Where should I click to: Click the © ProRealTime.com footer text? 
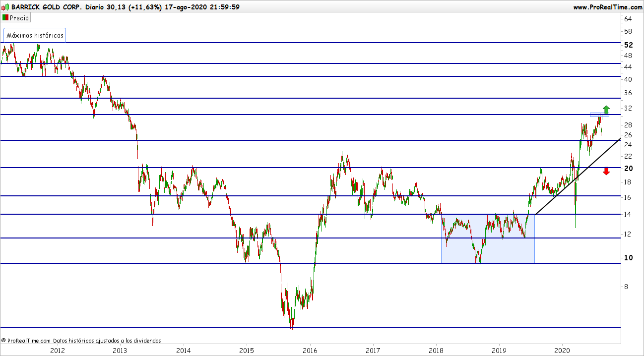tap(26, 341)
